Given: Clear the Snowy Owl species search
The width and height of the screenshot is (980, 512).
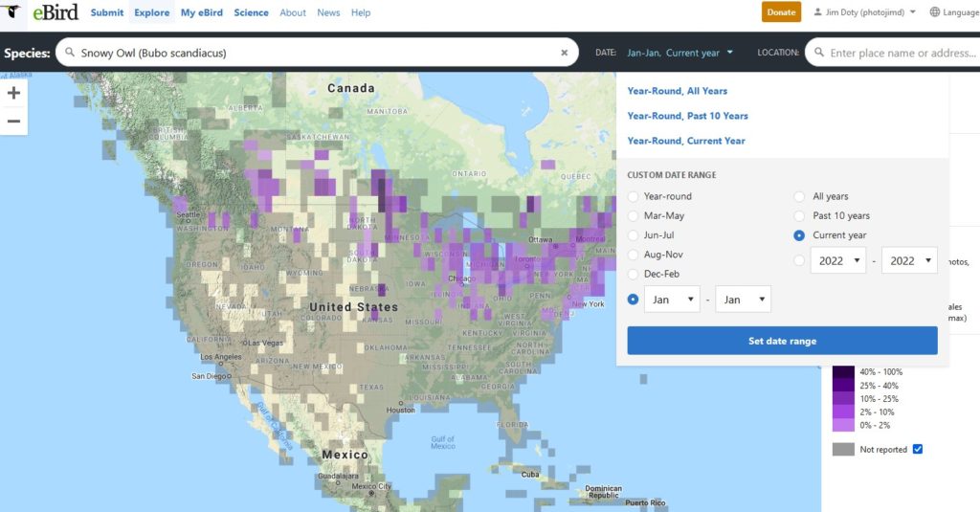Looking at the screenshot, I should click(564, 53).
